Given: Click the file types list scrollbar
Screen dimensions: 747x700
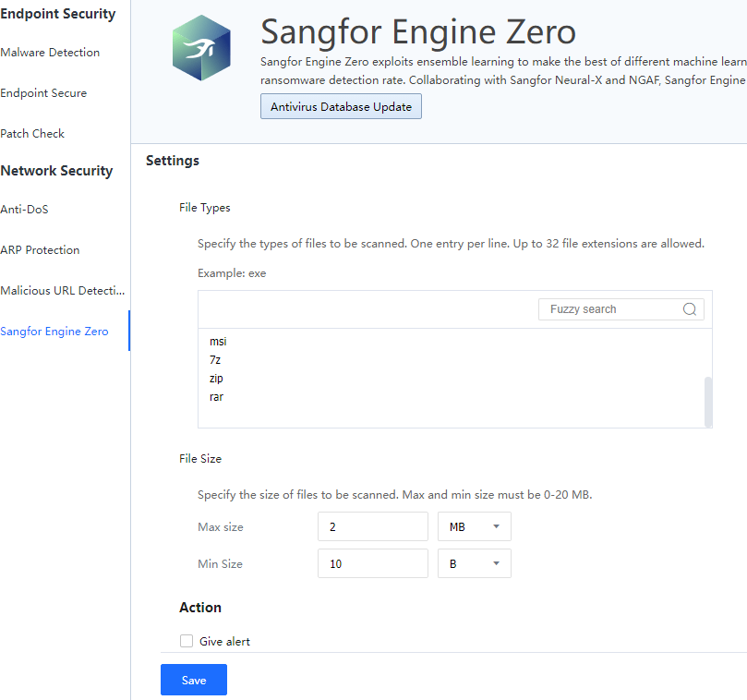Looking at the screenshot, I should [x=708, y=400].
